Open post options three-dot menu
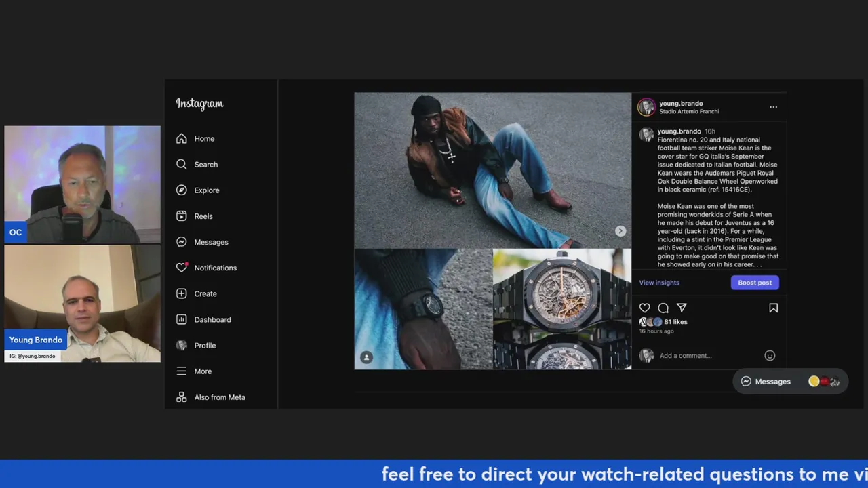 click(x=773, y=107)
